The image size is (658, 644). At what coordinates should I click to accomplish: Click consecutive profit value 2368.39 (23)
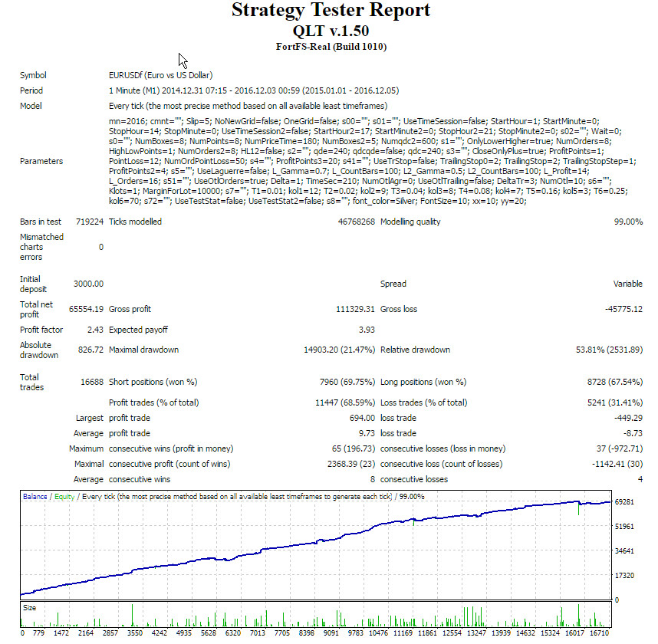(351, 464)
